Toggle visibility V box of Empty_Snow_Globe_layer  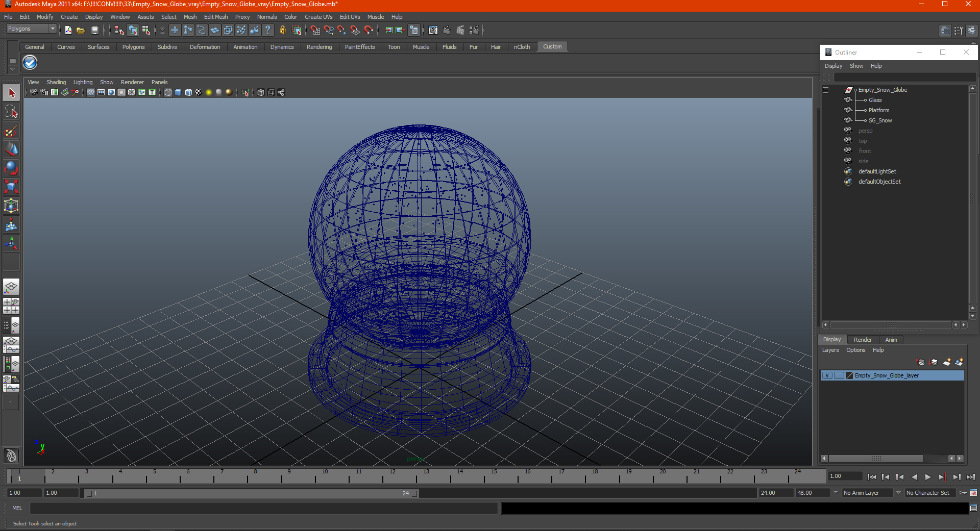(827, 375)
